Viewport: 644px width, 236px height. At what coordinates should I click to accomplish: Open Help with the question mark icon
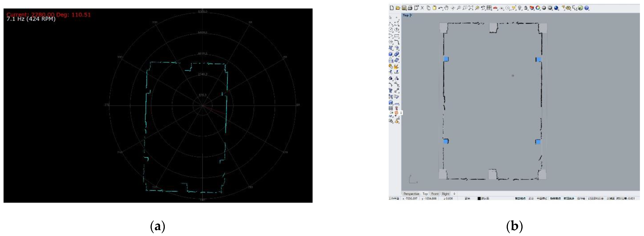[x=587, y=8]
